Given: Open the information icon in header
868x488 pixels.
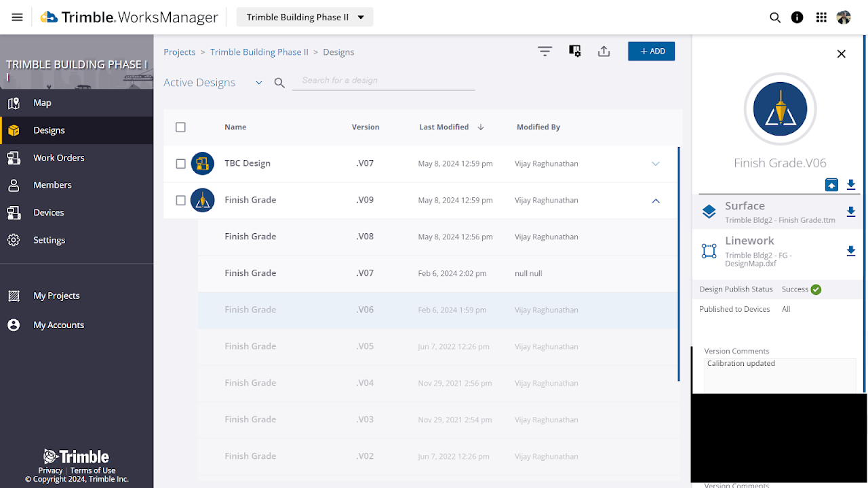Looking at the screenshot, I should pos(797,18).
